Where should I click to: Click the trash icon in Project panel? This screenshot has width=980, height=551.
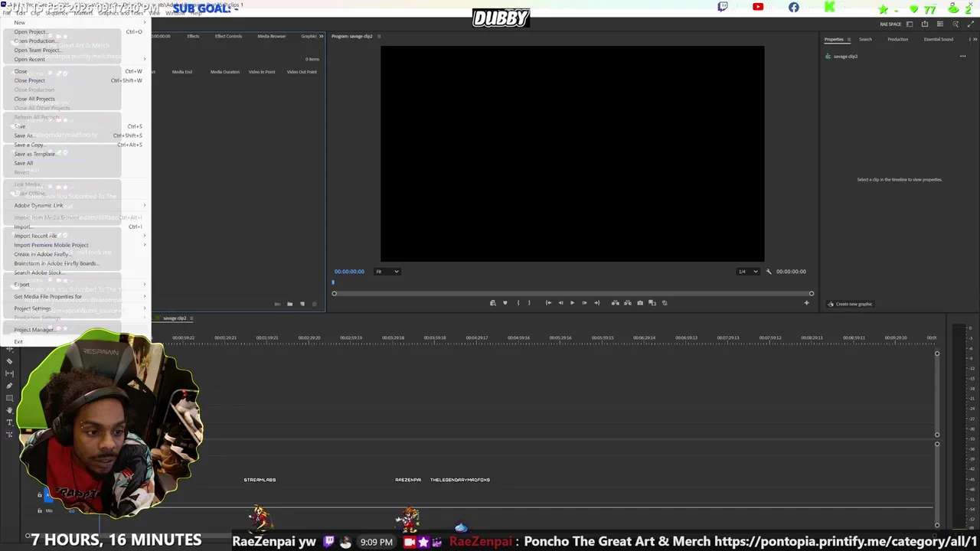point(314,305)
